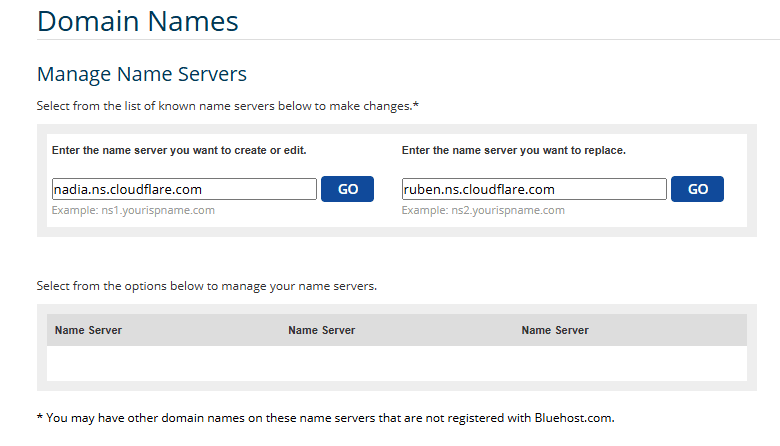Click the empty row under Name Server headers

[x=397, y=363]
